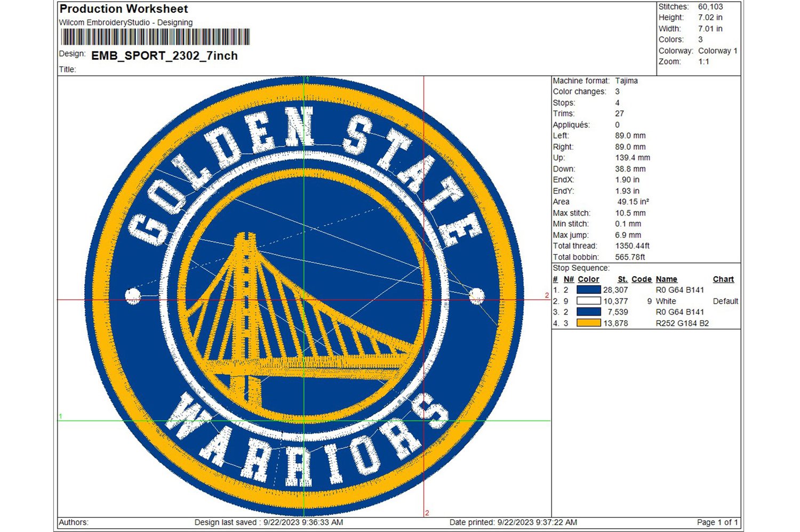
Task: Click the 'Title:' label
Action: pyautogui.click(x=67, y=69)
